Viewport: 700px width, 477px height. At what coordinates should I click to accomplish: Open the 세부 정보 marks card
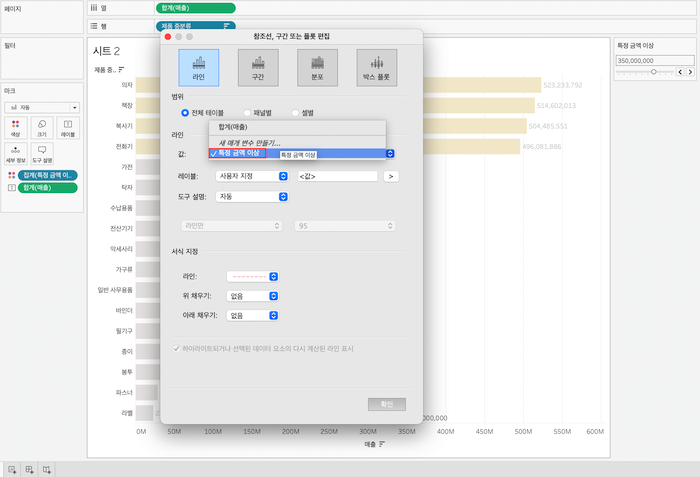[x=16, y=154]
